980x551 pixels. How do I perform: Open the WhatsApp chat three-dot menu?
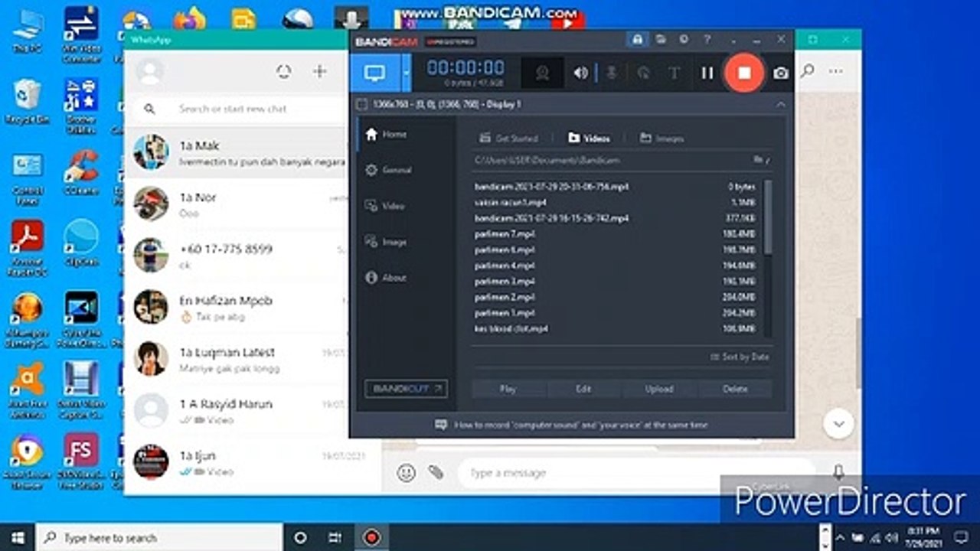point(836,71)
